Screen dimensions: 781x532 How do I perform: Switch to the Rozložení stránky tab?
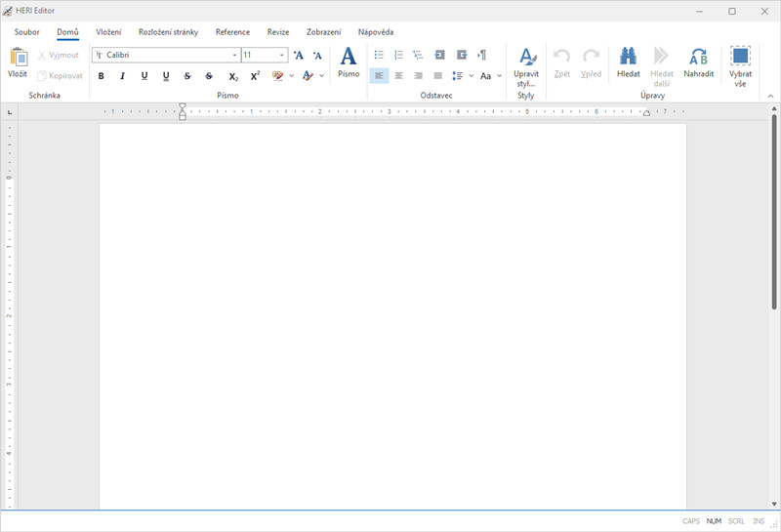[168, 32]
